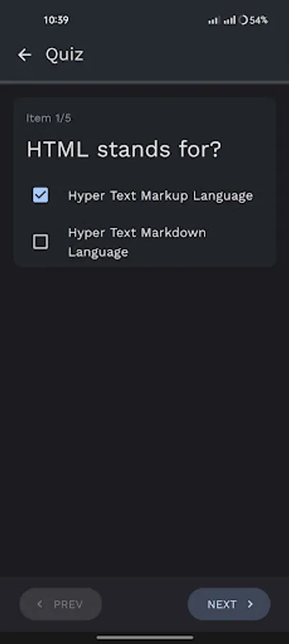This screenshot has width=289, height=644.
Task: Uncheck the Hyper Text Markup Language checkbox
Action: click(40, 195)
